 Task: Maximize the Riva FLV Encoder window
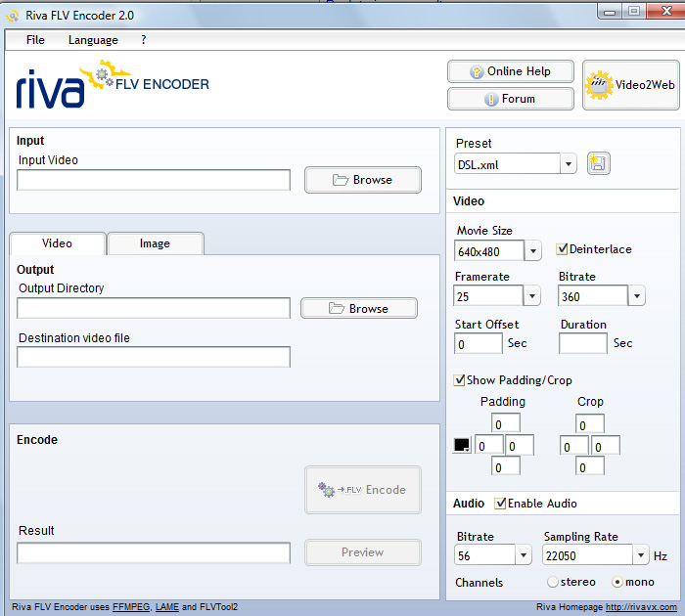(634, 12)
